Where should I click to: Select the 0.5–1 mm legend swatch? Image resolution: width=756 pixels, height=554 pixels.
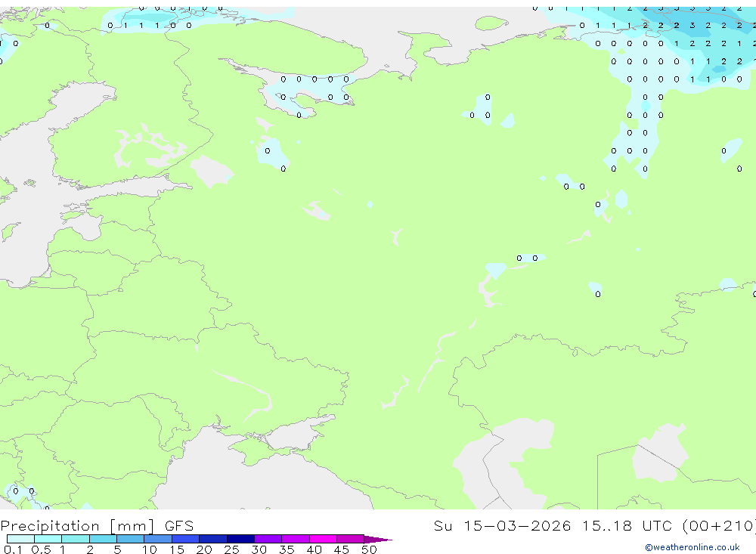coord(48,539)
